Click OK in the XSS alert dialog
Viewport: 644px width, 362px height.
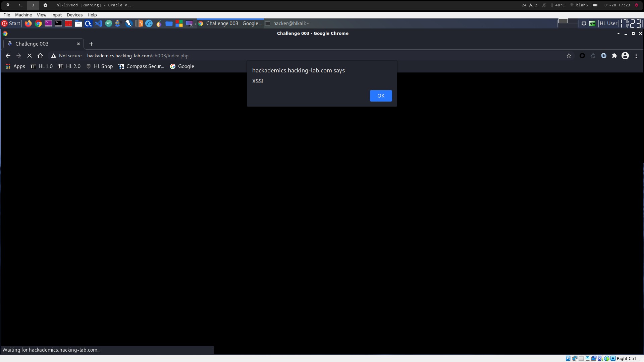click(x=381, y=96)
